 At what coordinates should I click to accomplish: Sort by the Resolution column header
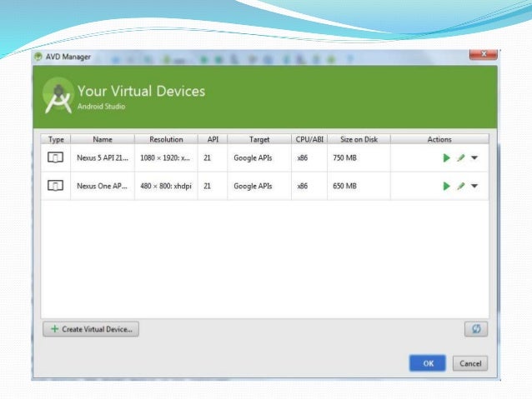[166, 139]
